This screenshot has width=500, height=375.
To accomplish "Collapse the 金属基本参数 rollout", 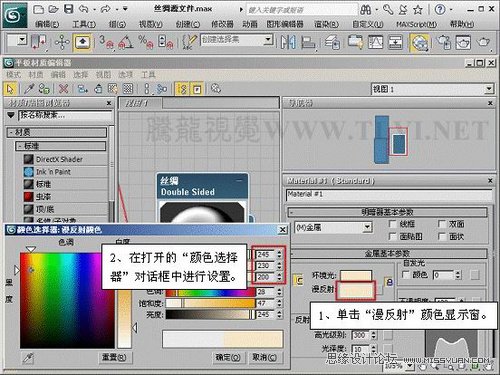I will coord(388,253).
